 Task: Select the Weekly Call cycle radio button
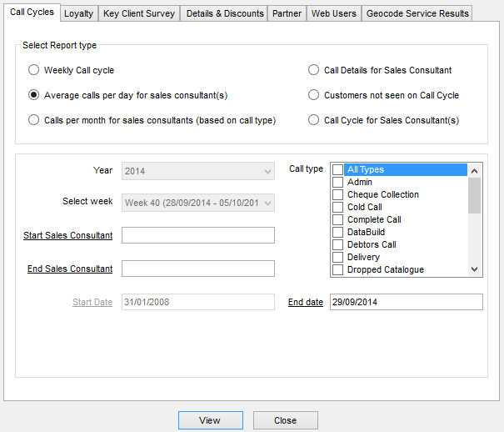(34, 70)
